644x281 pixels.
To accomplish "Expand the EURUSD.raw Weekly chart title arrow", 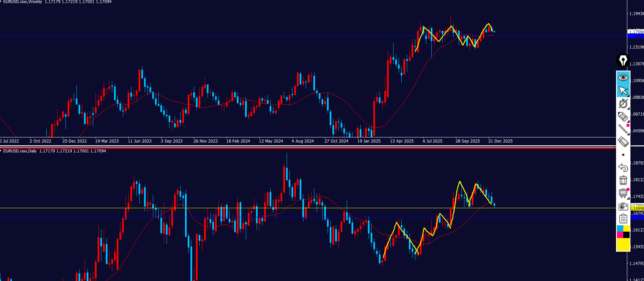I will 1,2.
